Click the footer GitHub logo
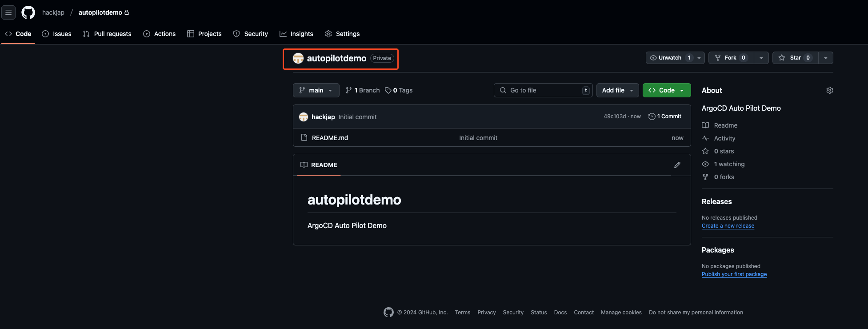The width and height of the screenshot is (868, 329). click(x=388, y=313)
